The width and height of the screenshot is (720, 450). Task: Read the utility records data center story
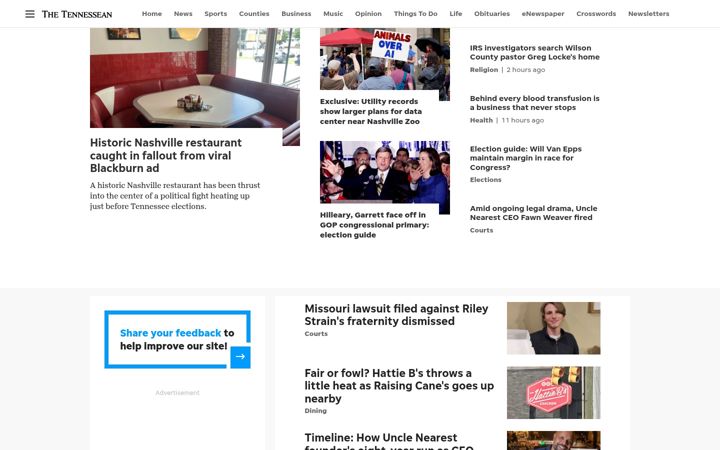(x=371, y=111)
